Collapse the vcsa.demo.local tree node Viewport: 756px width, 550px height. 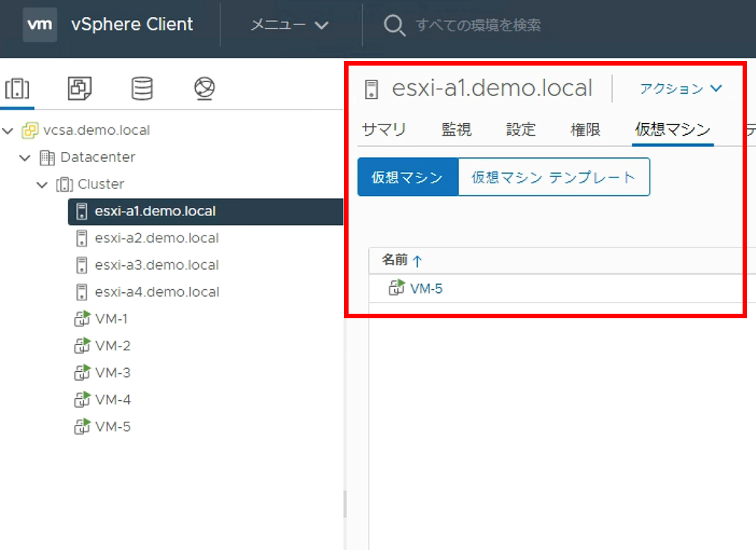point(7,130)
